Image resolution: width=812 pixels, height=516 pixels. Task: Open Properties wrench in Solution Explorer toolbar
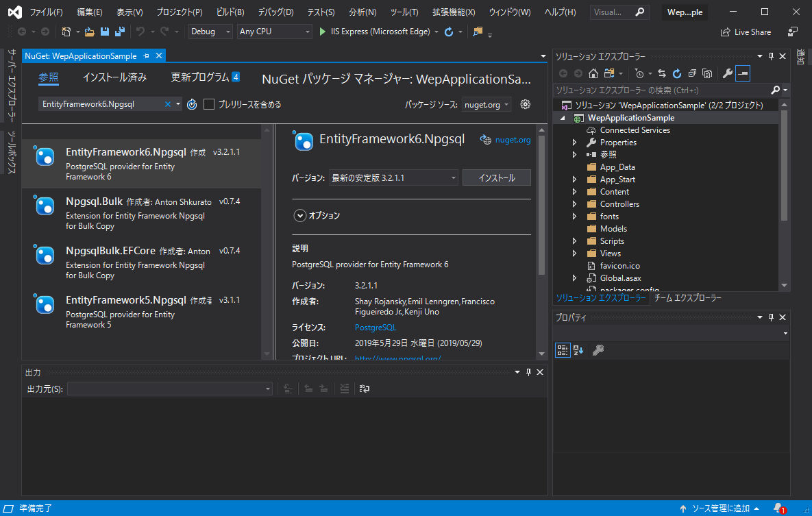click(728, 73)
